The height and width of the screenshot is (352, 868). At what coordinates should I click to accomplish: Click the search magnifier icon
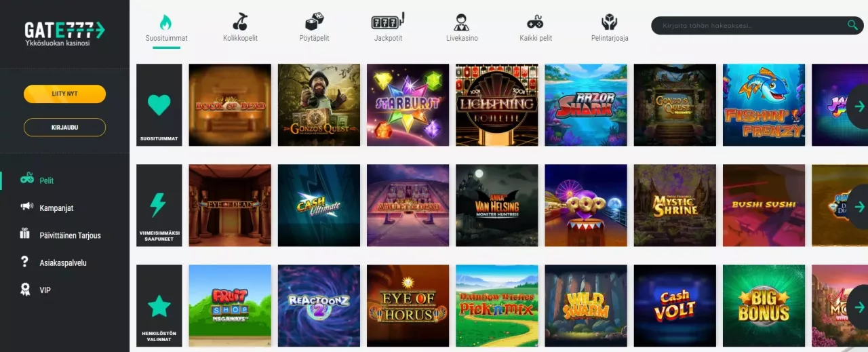coord(852,26)
